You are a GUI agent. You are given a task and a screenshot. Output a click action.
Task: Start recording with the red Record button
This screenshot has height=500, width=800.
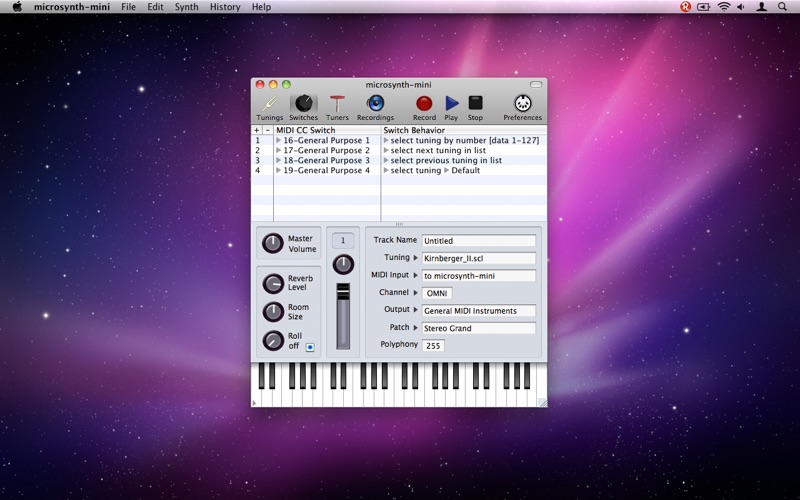pyautogui.click(x=424, y=104)
